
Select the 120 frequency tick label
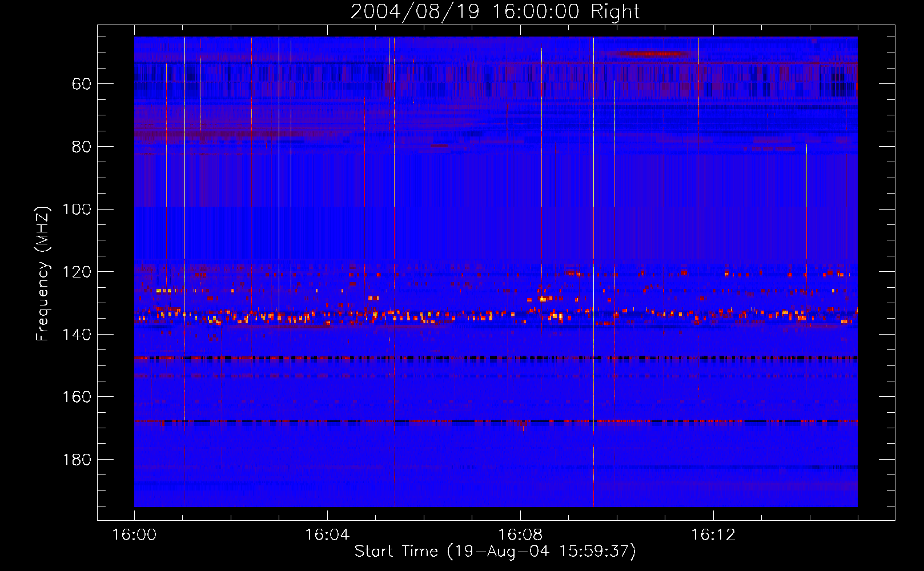(77, 272)
